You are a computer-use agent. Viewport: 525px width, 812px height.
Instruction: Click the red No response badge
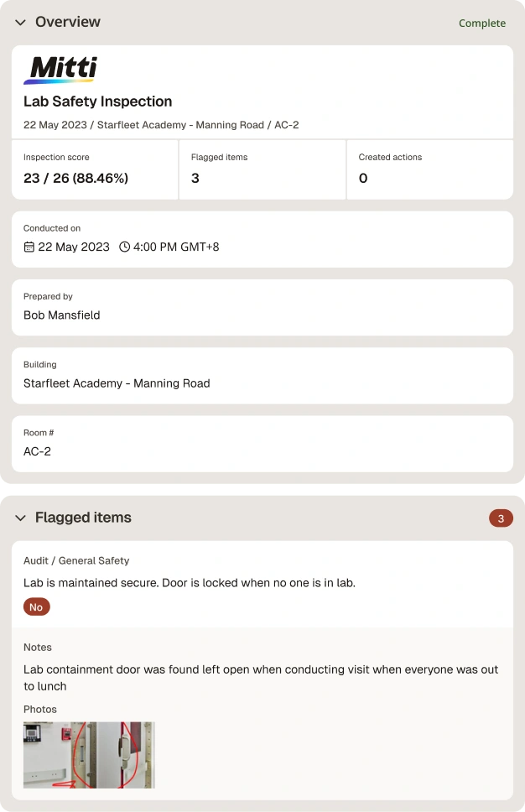pos(36,607)
